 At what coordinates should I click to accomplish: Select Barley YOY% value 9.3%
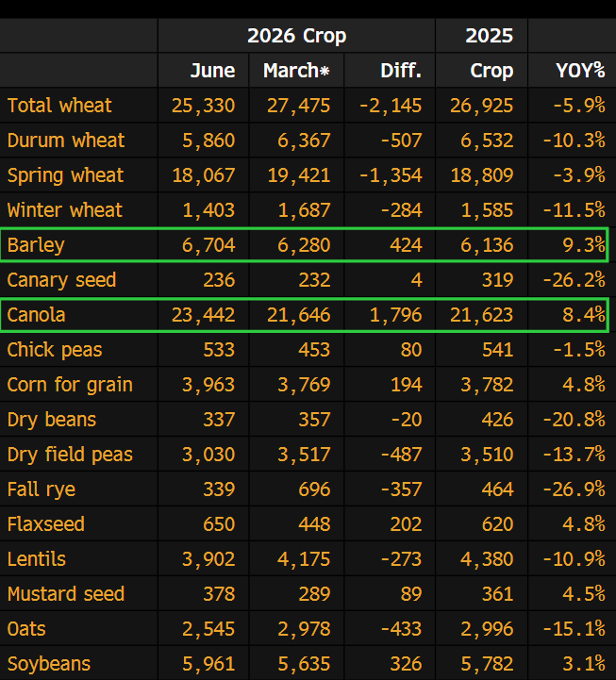coord(584,245)
